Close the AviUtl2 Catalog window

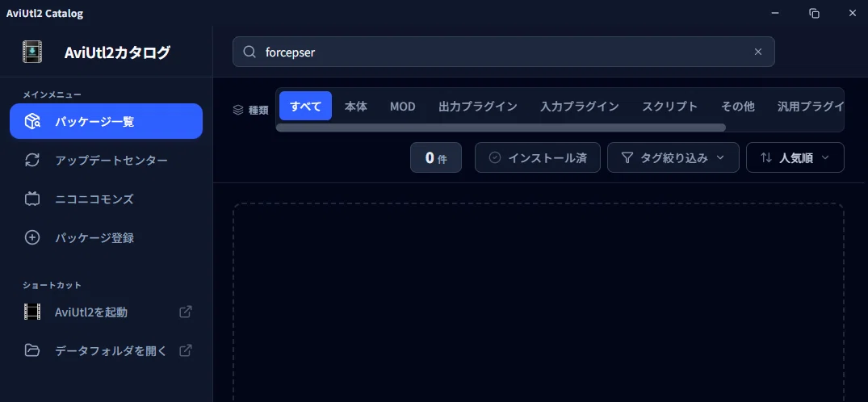pos(853,13)
